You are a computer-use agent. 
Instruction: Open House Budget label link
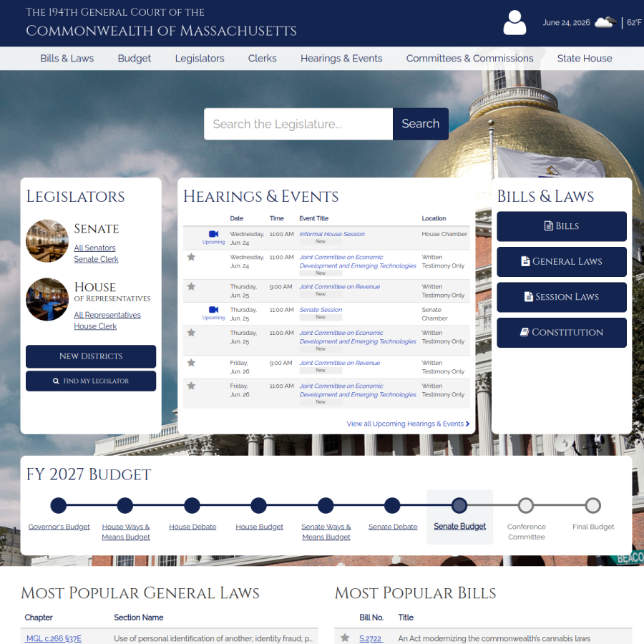click(259, 527)
